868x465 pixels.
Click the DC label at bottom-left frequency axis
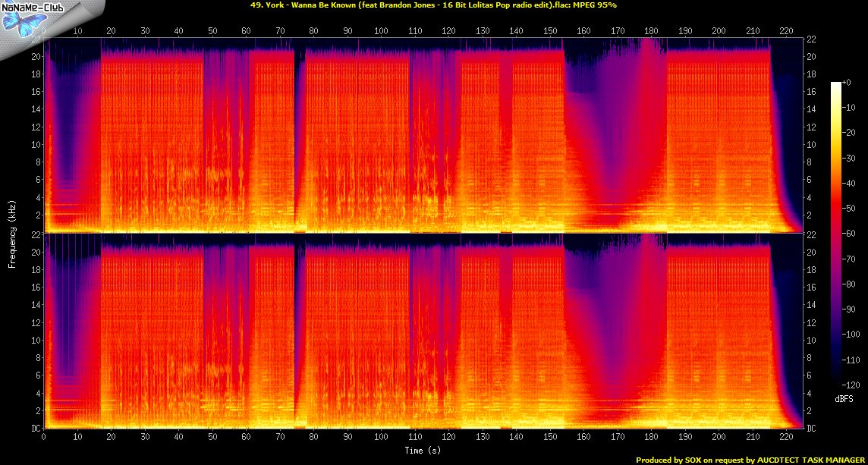(34, 429)
